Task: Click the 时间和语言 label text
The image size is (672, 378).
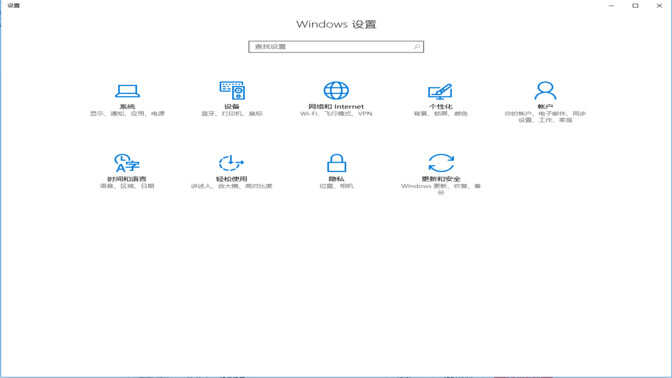Action: [127, 179]
